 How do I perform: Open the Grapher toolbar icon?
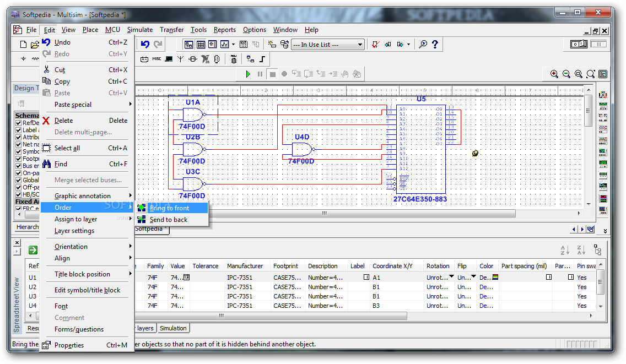tap(225, 44)
